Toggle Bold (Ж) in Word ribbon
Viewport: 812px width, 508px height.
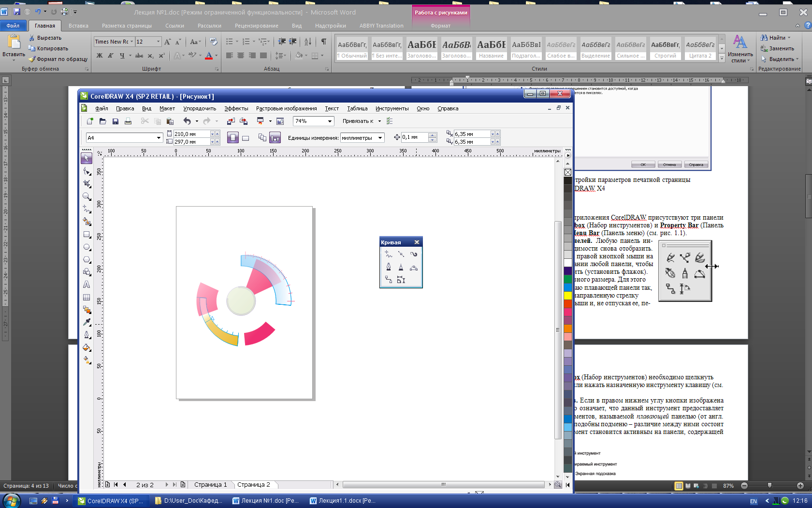tap(99, 56)
